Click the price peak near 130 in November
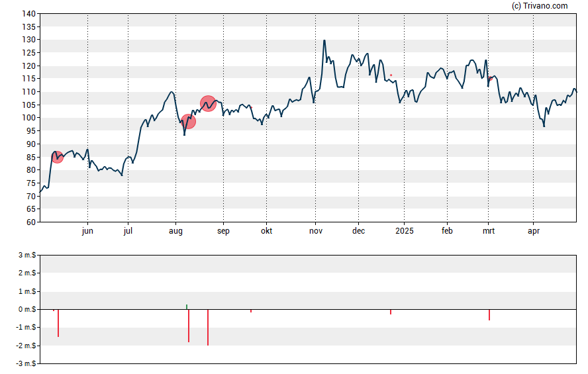Image resolution: width=588 pixels, height=374 pixels. [x=324, y=40]
